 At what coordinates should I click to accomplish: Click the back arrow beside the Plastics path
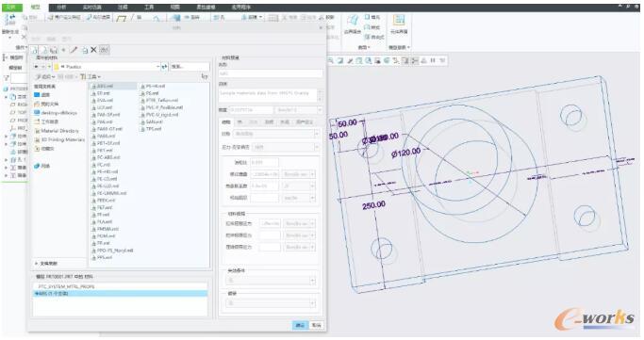coord(37,67)
